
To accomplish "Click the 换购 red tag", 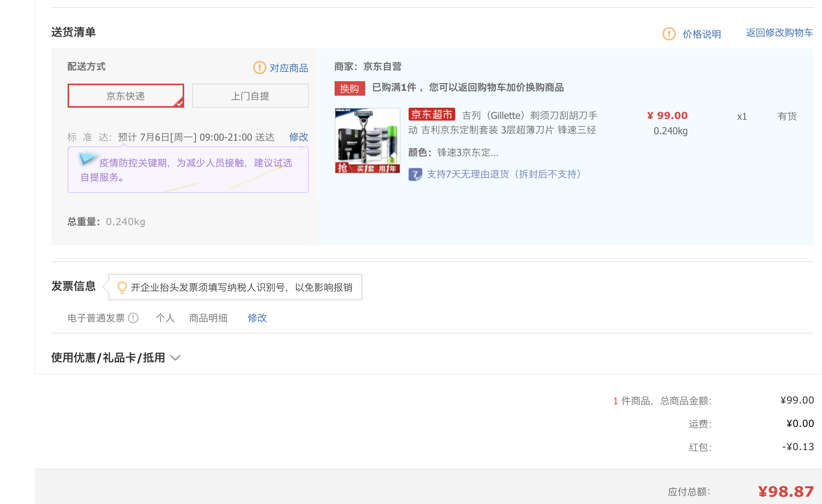I will pyautogui.click(x=349, y=88).
